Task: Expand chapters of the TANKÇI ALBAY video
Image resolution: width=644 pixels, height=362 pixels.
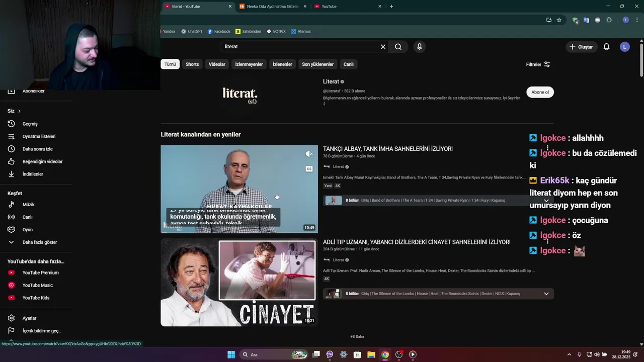Action: 546,200
